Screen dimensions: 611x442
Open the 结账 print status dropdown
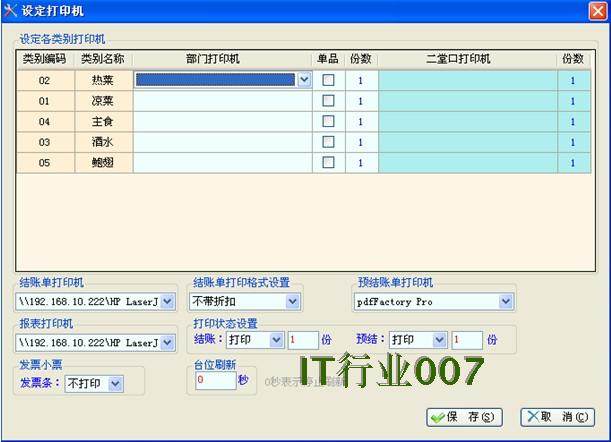(x=276, y=340)
